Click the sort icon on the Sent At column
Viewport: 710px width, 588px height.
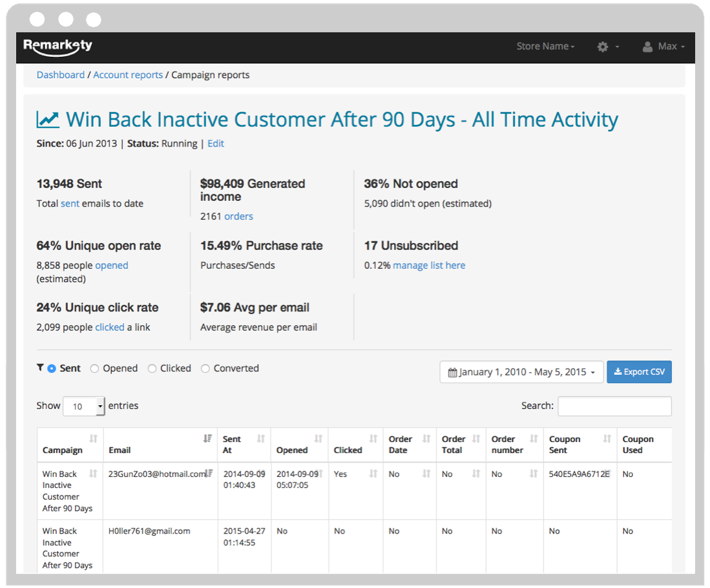(262, 439)
